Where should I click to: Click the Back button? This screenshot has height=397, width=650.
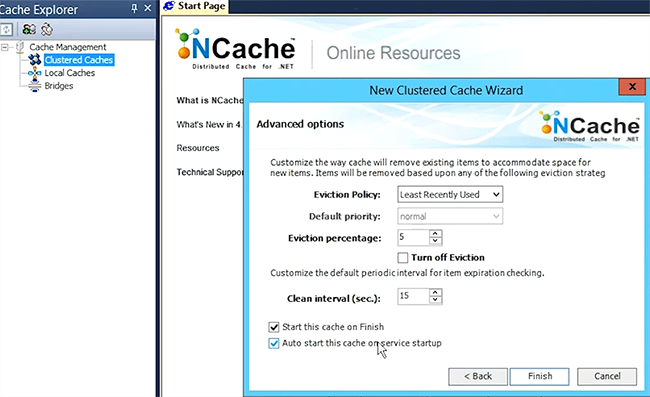(x=478, y=376)
